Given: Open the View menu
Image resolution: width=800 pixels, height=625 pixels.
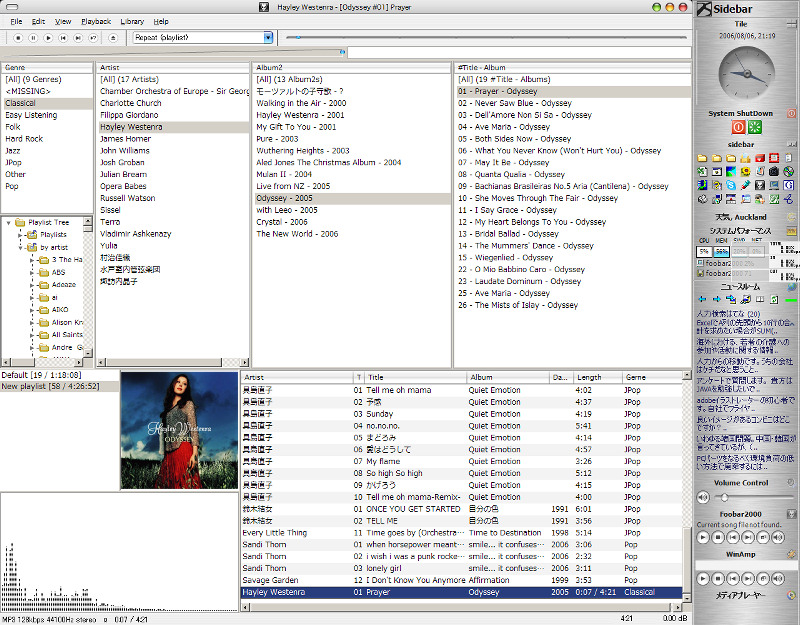Looking at the screenshot, I should [63, 21].
